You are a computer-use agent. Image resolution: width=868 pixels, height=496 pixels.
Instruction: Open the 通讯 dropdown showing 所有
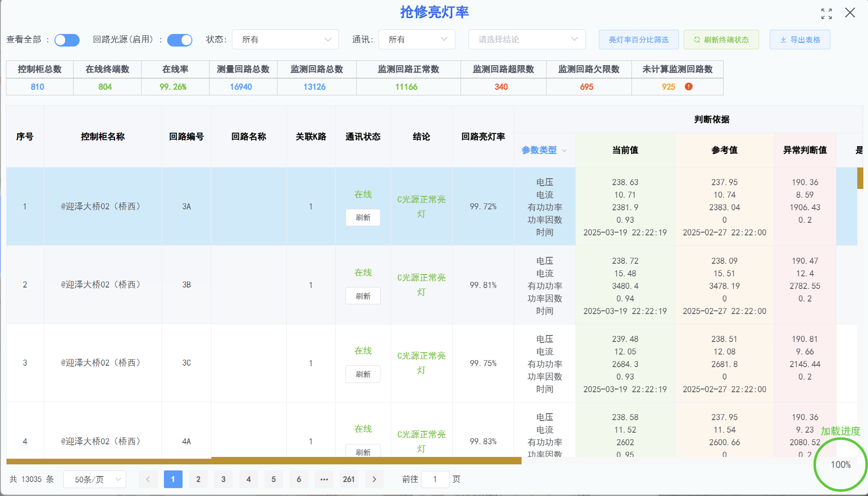[x=417, y=40]
